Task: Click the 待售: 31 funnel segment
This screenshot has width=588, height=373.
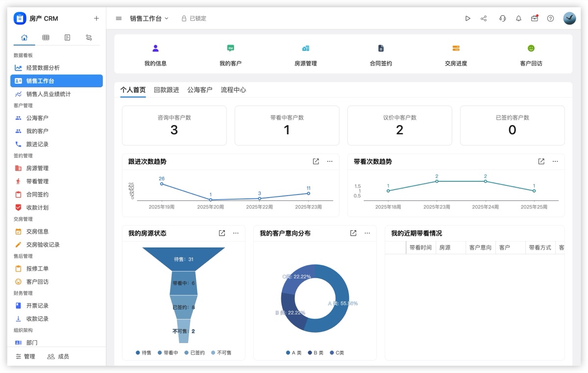Action: [184, 259]
